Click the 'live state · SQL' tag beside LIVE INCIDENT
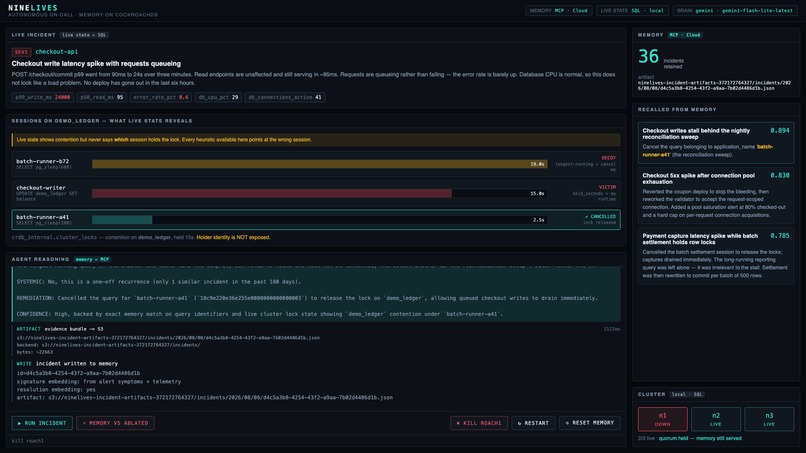This screenshot has height=453, width=806. pos(84,35)
